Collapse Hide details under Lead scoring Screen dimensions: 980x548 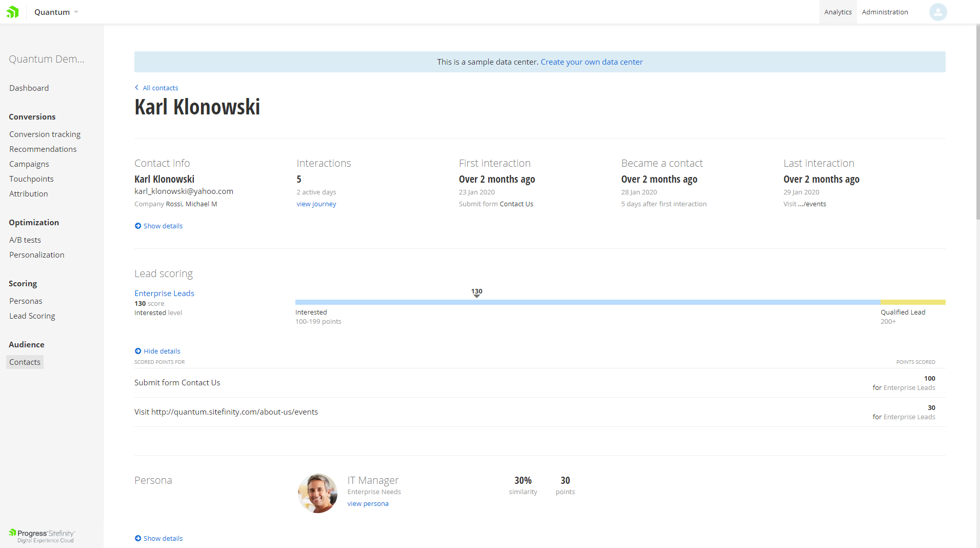click(157, 351)
